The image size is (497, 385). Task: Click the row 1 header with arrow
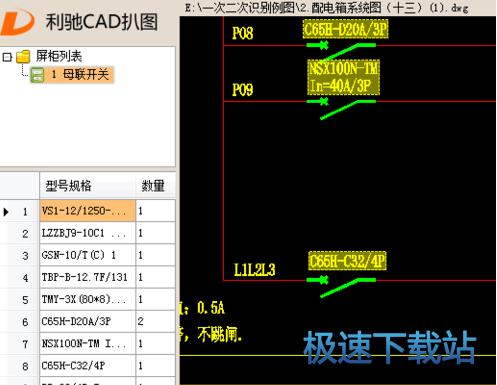19,211
